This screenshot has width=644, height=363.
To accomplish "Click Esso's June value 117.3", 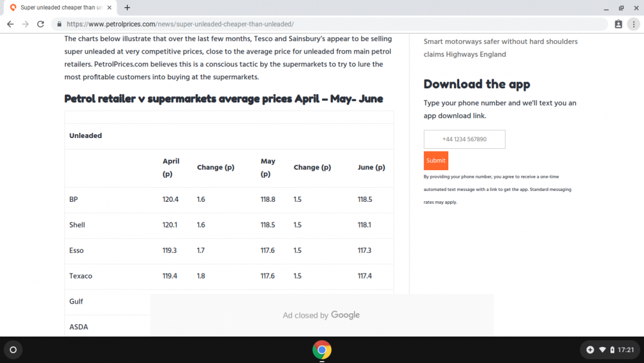I will [x=365, y=250].
